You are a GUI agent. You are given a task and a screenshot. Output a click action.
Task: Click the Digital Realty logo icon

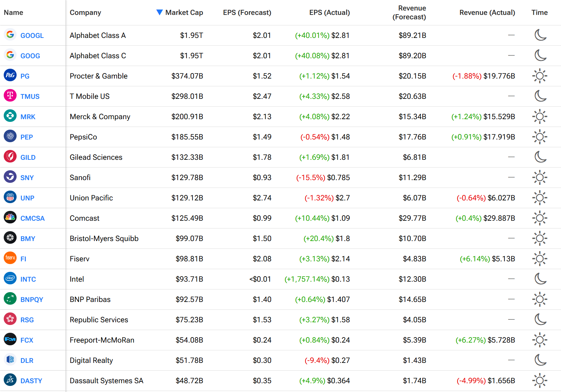pyautogui.click(x=10, y=360)
